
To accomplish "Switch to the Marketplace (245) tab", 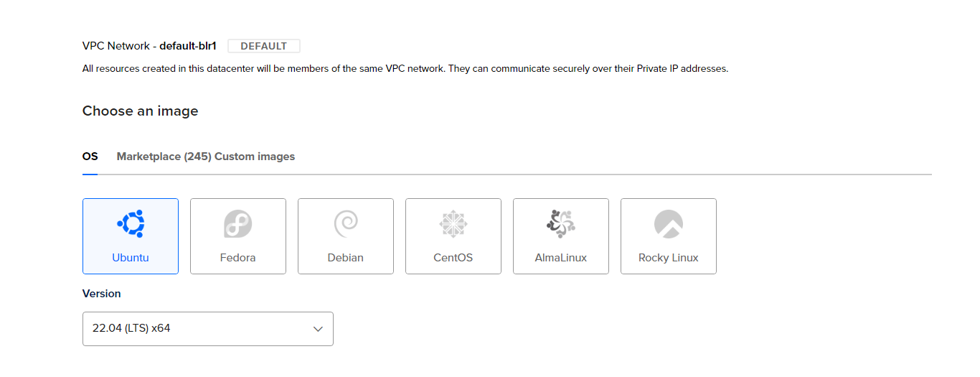I will 164,157.
